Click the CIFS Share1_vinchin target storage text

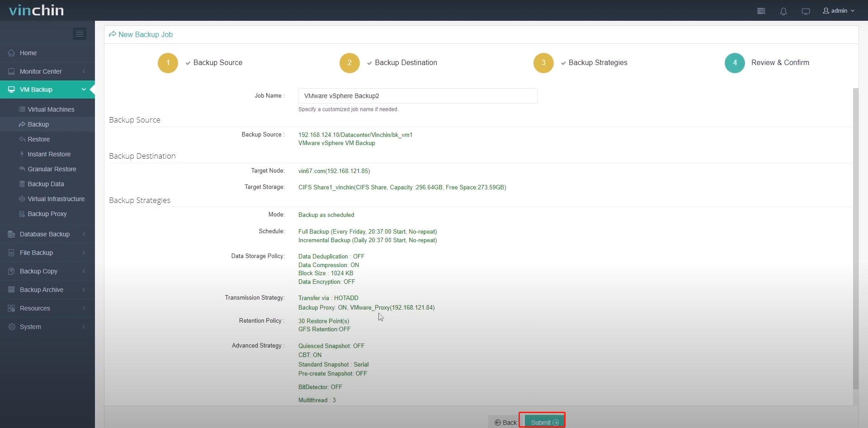(x=402, y=187)
